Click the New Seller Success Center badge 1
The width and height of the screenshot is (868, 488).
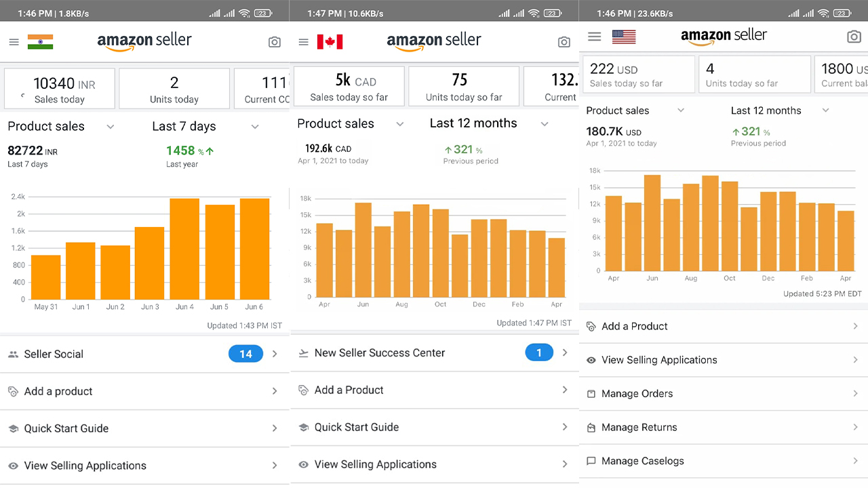coord(539,352)
